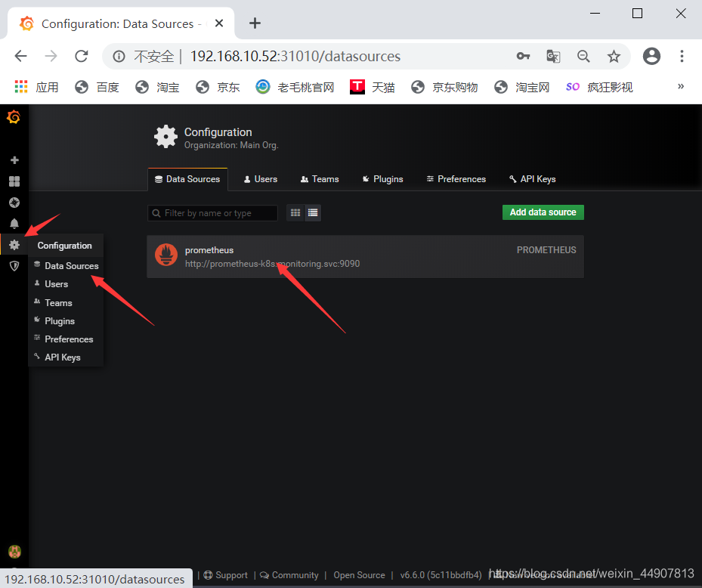Switch to the Users tab
702x588 pixels.
(x=261, y=179)
